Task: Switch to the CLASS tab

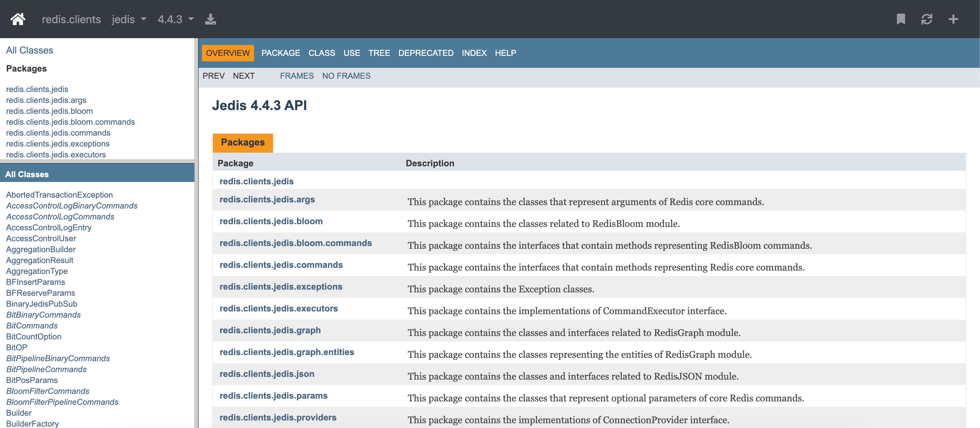Action: coord(321,53)
